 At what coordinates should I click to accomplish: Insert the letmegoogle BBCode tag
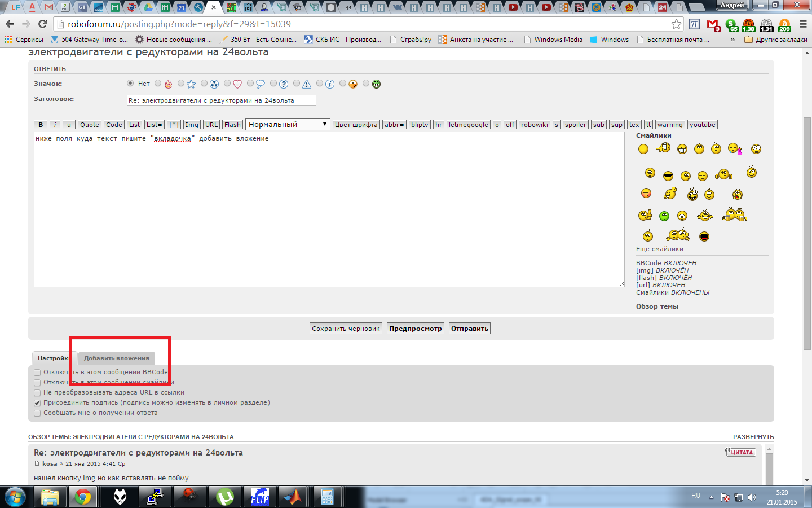click(469, 125)
